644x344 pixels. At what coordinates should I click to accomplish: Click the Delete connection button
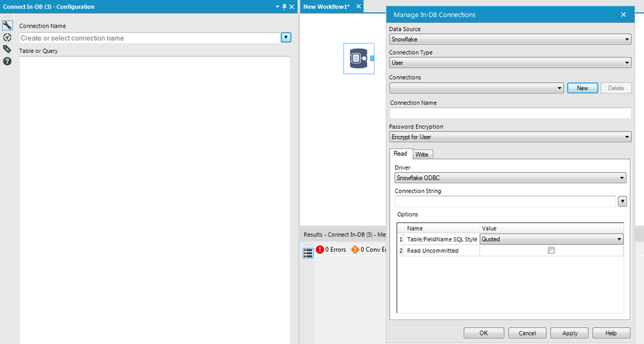[x=616, y=88]
